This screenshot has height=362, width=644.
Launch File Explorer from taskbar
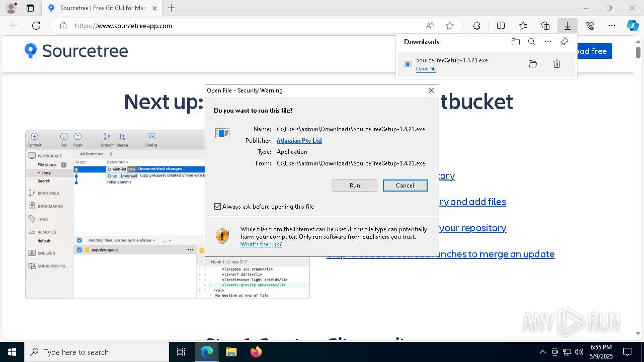pos(231,352)
